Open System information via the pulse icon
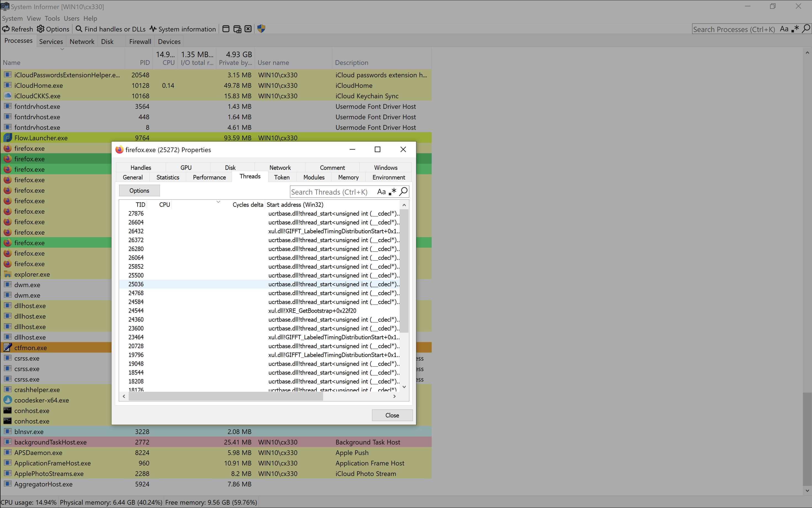 tap(153, 29)
